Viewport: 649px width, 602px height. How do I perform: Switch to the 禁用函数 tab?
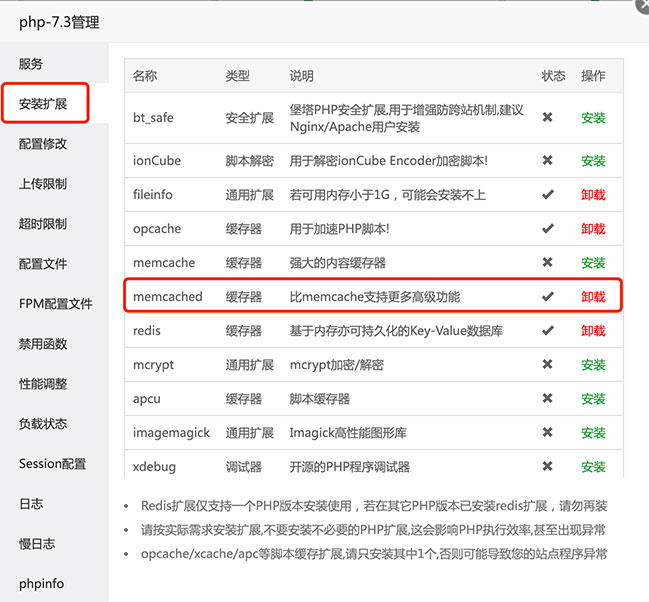[x=43, y=344]
